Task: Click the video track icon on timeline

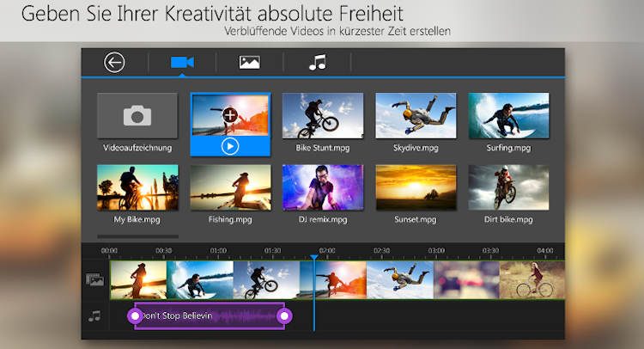Action: click(x=94, y=279)
